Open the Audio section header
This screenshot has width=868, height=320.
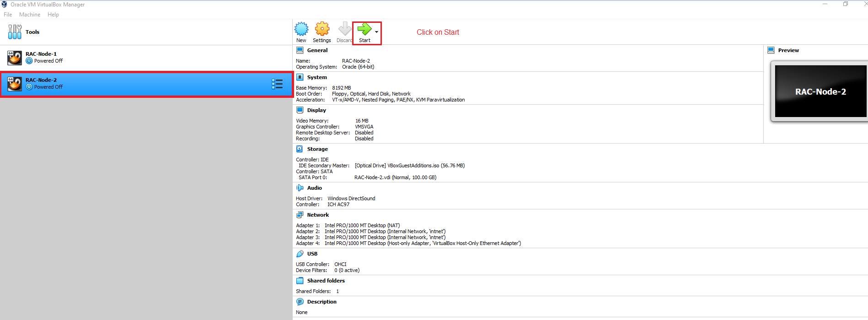point(315,188)
